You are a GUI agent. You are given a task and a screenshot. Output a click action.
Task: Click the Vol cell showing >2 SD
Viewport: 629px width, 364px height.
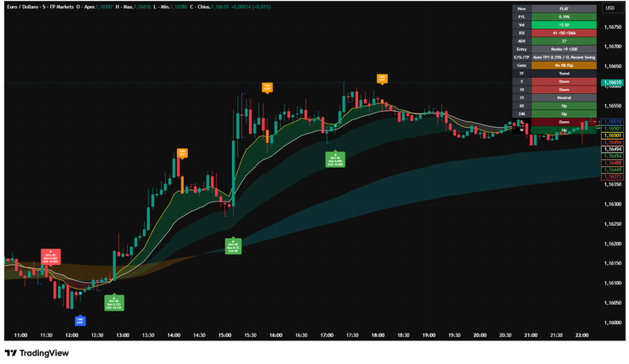(x=564, y=25)
